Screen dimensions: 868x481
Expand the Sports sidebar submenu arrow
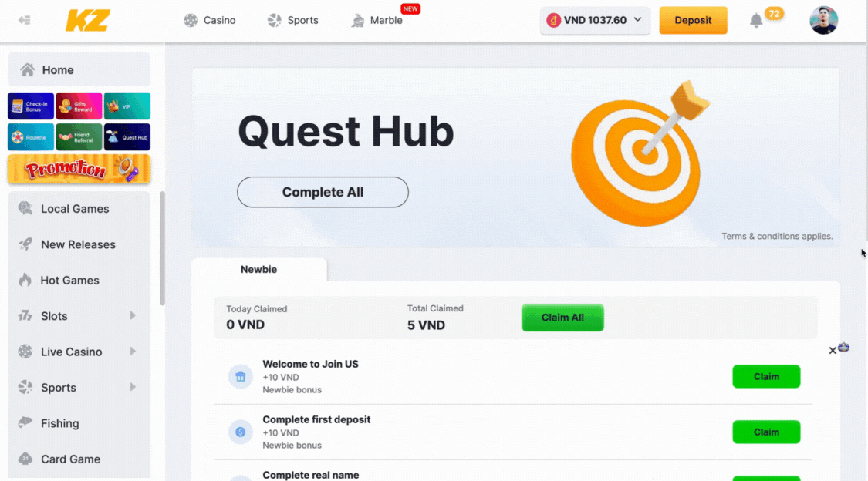coord(133,388)
